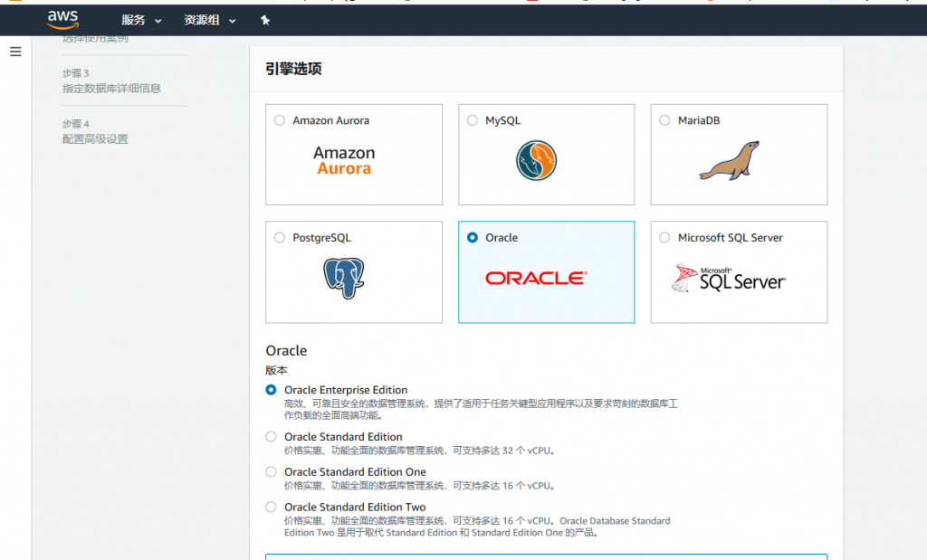The image size is (927, 560).
Task: Select the PostgreSQL engine radio button
Action: coord(279,238)
